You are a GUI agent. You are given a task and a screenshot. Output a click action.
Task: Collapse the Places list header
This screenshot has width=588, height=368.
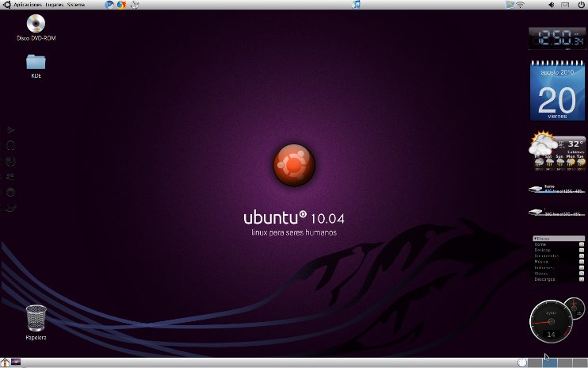point(559,238)
